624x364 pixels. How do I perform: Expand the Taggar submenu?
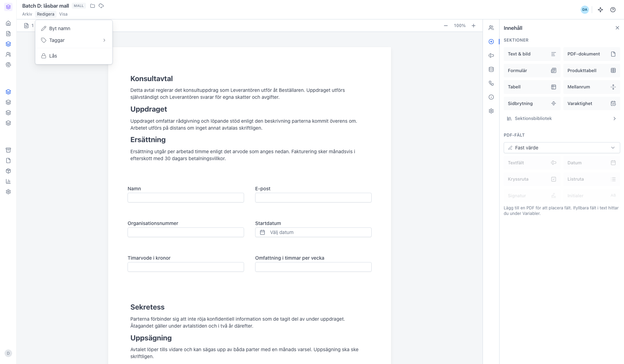(x=74, y=40)
